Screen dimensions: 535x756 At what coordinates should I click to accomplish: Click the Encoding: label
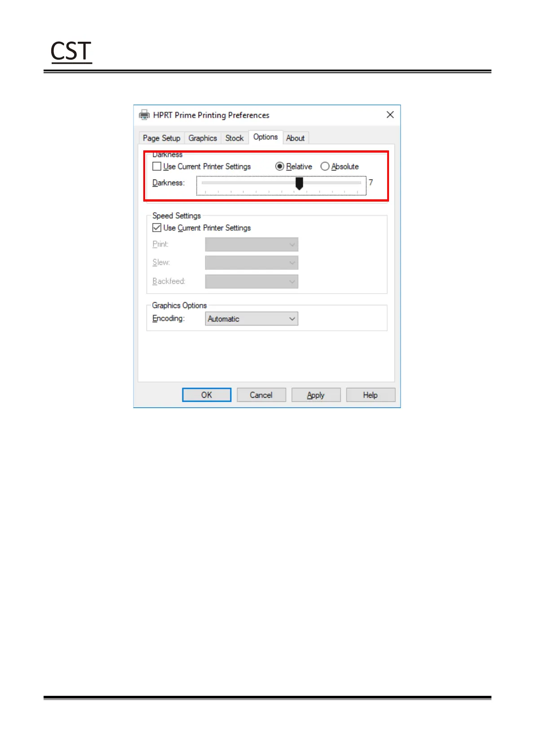[168, 318]
